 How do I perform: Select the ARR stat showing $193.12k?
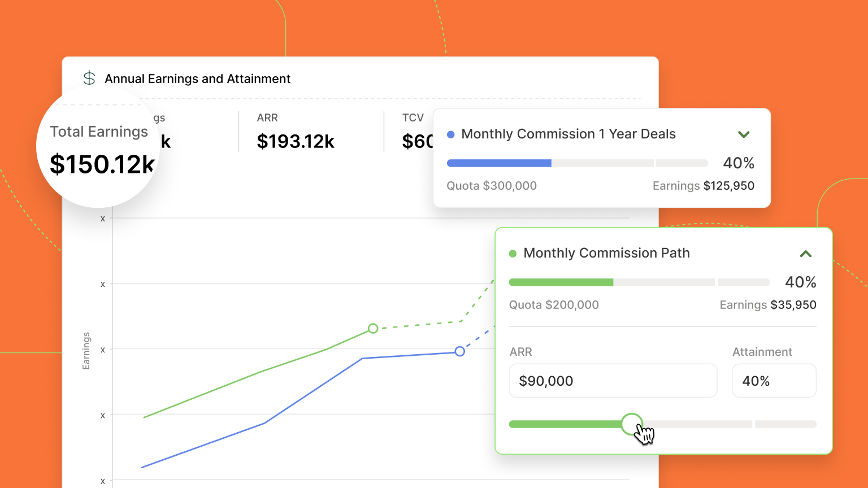(x=296, y=141)
